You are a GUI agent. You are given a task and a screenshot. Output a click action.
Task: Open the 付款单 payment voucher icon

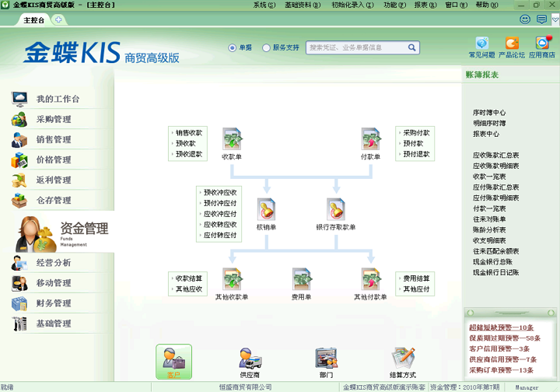point(370,140)
